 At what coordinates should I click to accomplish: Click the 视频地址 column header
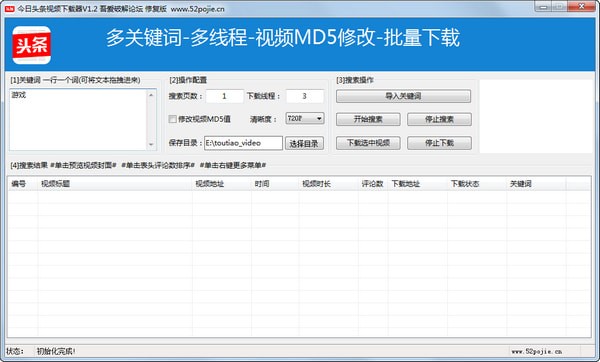pyautogui.click(x=222, y=184)
